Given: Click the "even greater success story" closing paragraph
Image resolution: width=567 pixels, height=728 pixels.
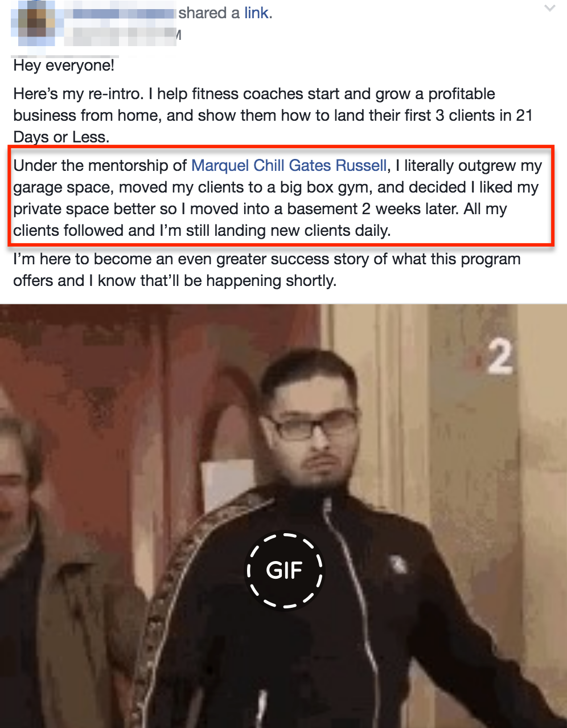Looking at the screenshot, I should coord(267,270).
